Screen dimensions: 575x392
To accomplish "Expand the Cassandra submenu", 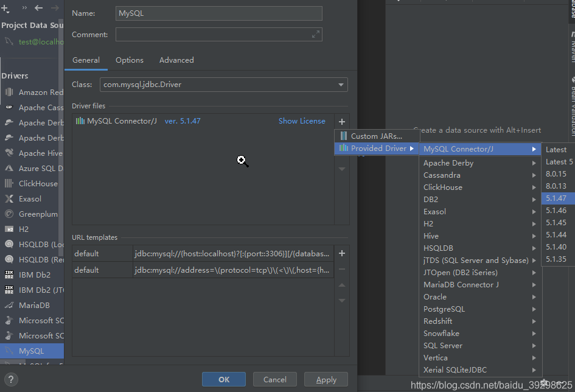I will pyautogui.click(x=534, y=175).
